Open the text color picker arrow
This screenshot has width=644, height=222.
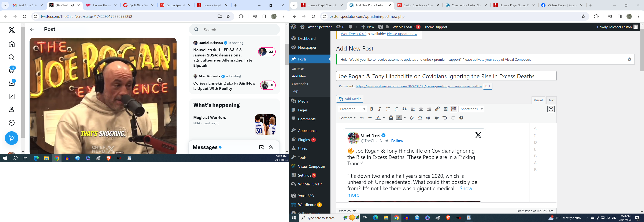click(x=384, y=118)
